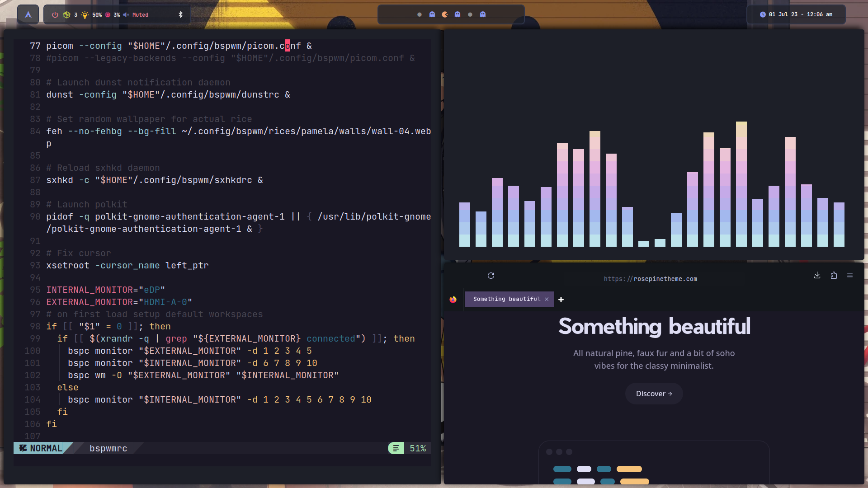
Task: Click the red CPU chip icon
Action: [108, 14]
